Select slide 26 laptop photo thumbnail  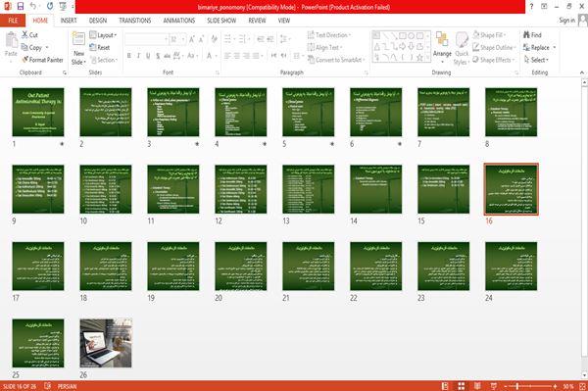(106, 343)
